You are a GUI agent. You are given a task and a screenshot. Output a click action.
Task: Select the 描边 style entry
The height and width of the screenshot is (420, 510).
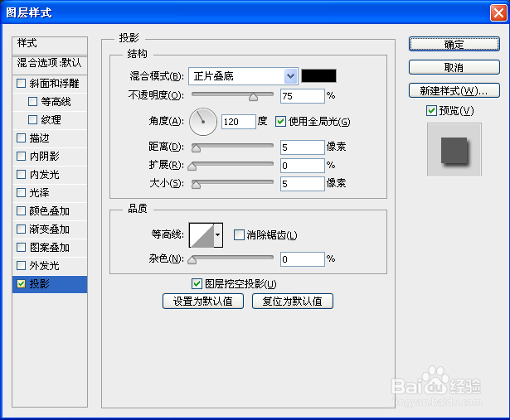pyautogui.click(x=39, y=138)
